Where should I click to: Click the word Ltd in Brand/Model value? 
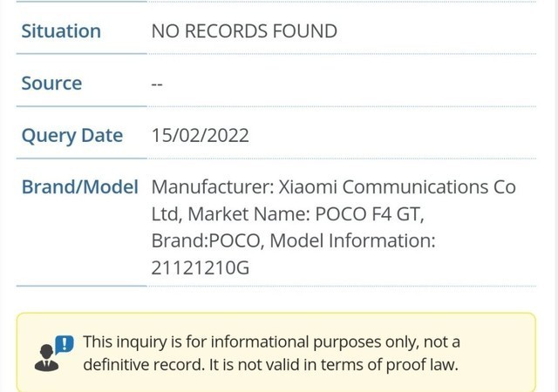click(166, 214)
